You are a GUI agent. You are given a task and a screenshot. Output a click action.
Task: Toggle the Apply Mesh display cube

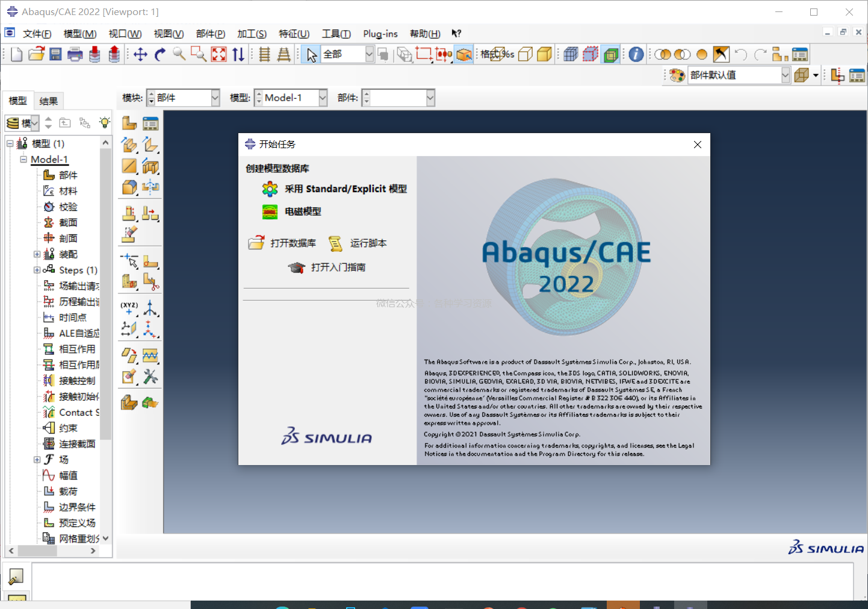571,55
